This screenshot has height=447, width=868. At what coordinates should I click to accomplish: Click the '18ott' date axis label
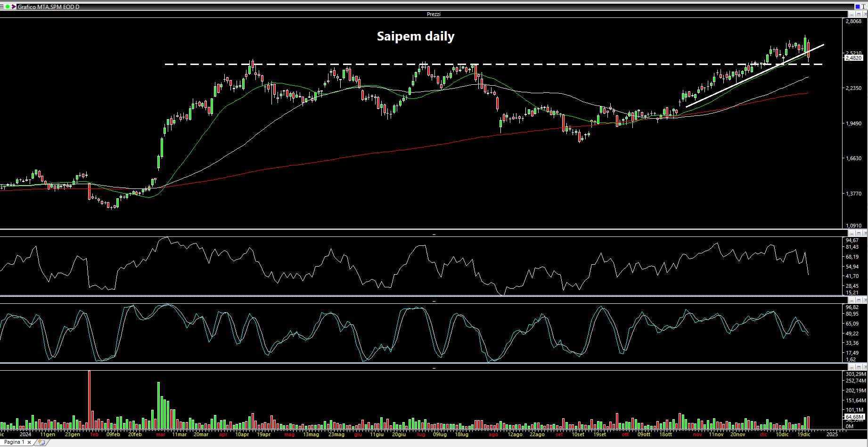[x=665, y=434]
